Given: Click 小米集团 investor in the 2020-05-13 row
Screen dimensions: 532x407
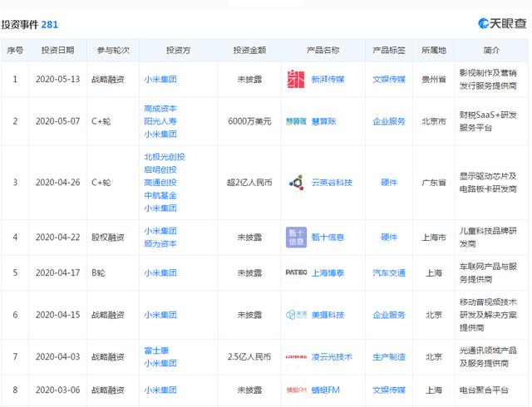Looking at the screenshot, I should pos(160,80).
